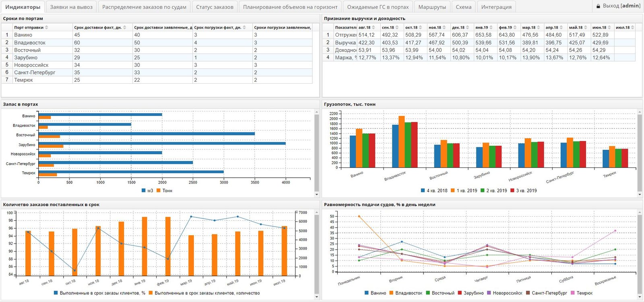This screenshot has height=302, width=644.
Task: Select the Санкт-Петербург row in ports table
Action: tap(157, 72)
